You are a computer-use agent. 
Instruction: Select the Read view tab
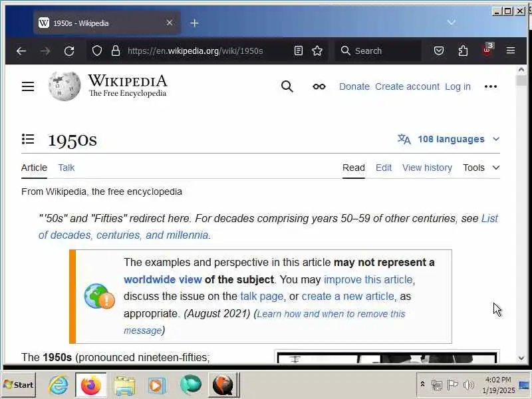(x=354, y=168)
